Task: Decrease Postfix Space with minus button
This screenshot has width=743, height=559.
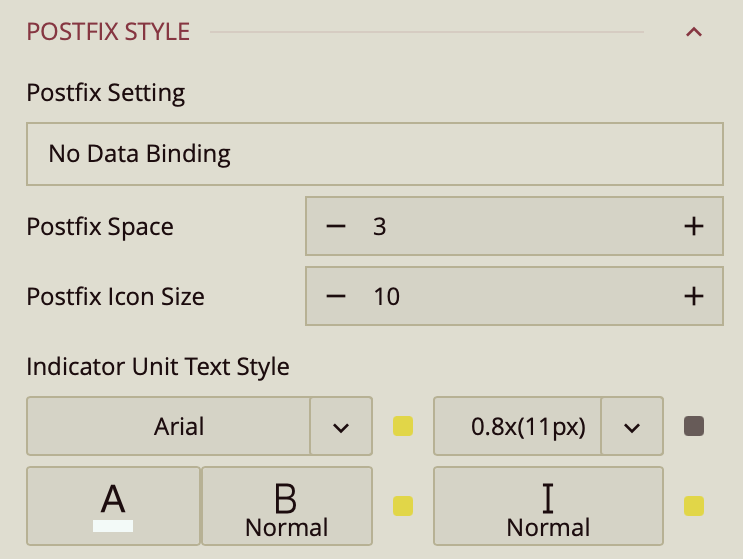Action: [336, 227]
